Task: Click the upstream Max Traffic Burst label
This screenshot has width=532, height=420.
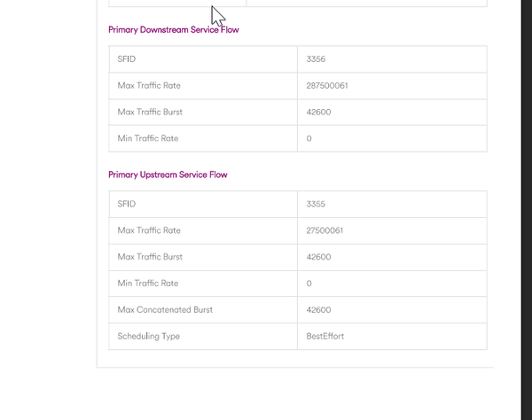Action: tap(150, 257)
